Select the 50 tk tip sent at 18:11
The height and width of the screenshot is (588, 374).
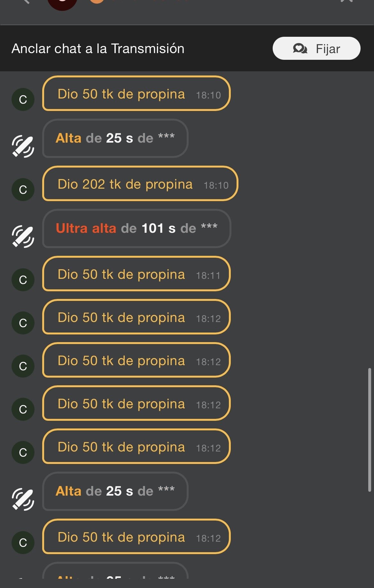click(136, 274)
